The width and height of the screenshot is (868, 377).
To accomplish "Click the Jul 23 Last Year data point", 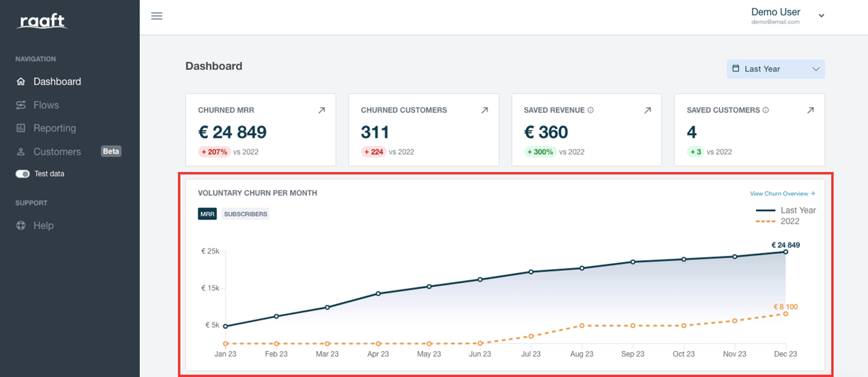I will 531,272.
